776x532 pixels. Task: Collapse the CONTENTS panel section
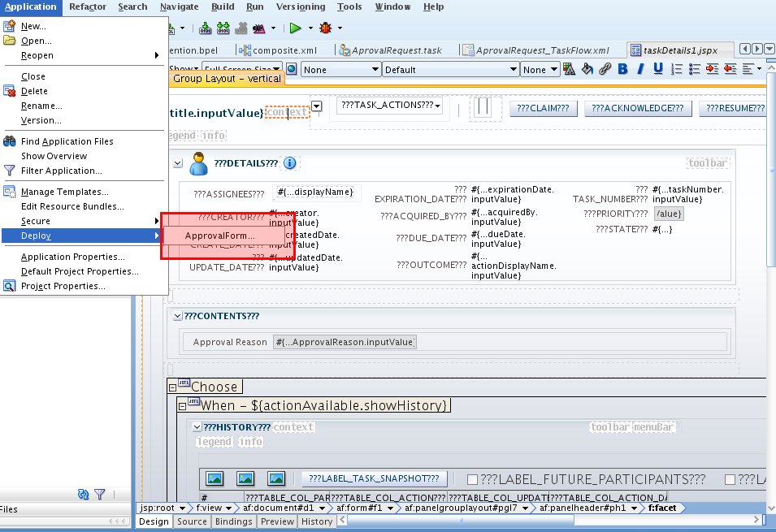(178, 316)
